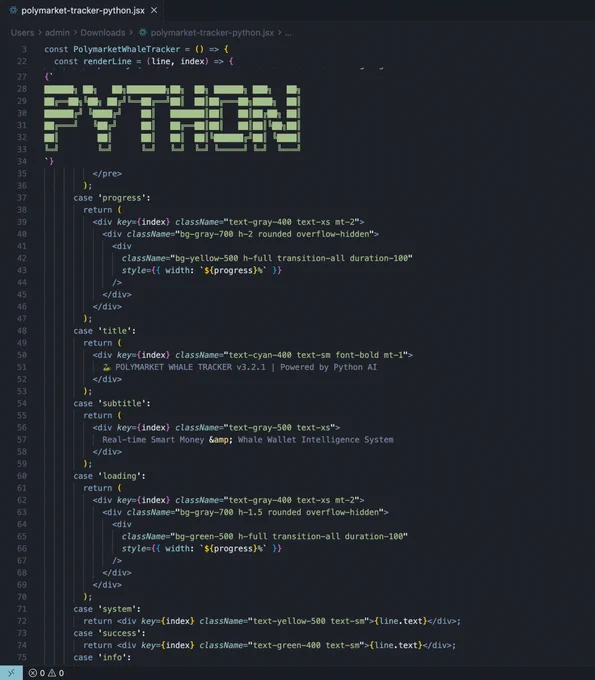Image resolution: width=595 pixels, height=680 pixels.
Task: Click bg-green-500 className string
Action: coord(289,536)
